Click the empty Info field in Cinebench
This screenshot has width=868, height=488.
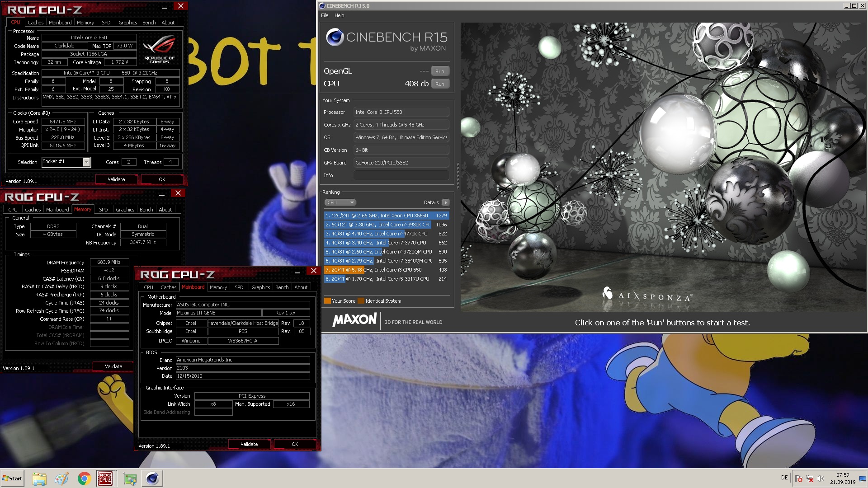tap(401, 175)
